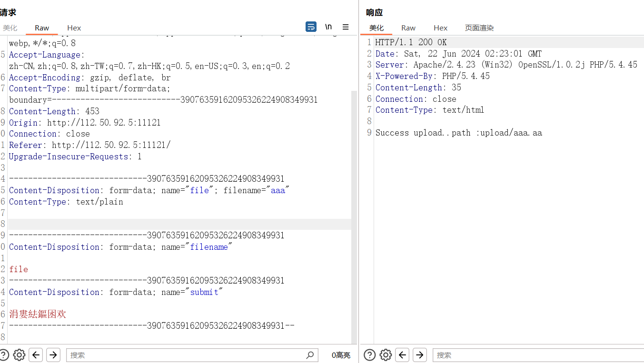Open response search settings gear
Viewport: 644px width, 363px height.
(386, 355)
